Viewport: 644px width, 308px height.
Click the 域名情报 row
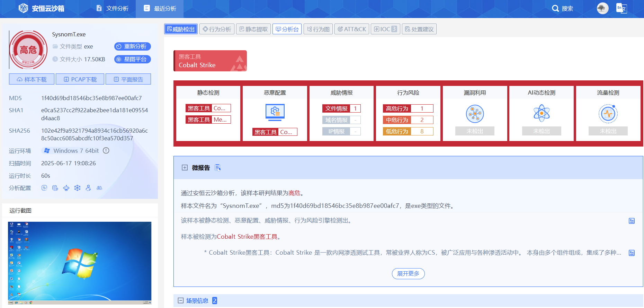pyautogui.click(x=341, y=120)
